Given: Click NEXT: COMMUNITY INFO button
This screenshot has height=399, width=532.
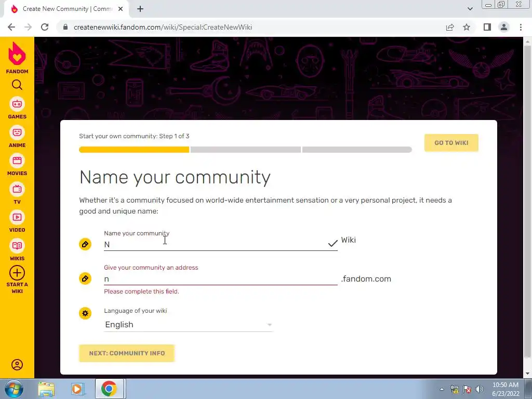Looking at the screenshot, I should point(127,353).
